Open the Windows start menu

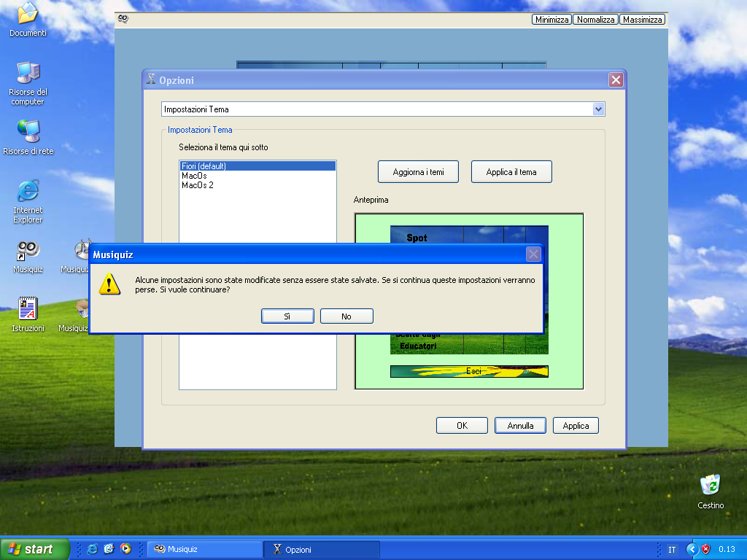coord(35,549)
